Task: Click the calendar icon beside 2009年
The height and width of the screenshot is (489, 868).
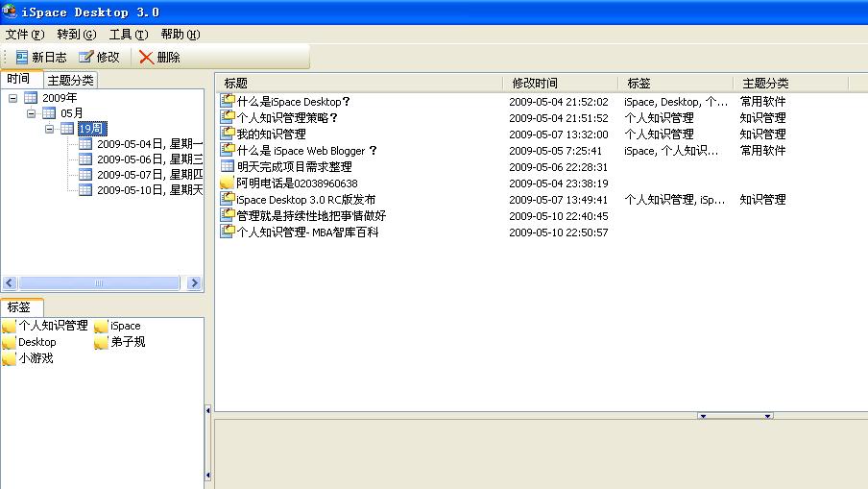Action: 31,98
